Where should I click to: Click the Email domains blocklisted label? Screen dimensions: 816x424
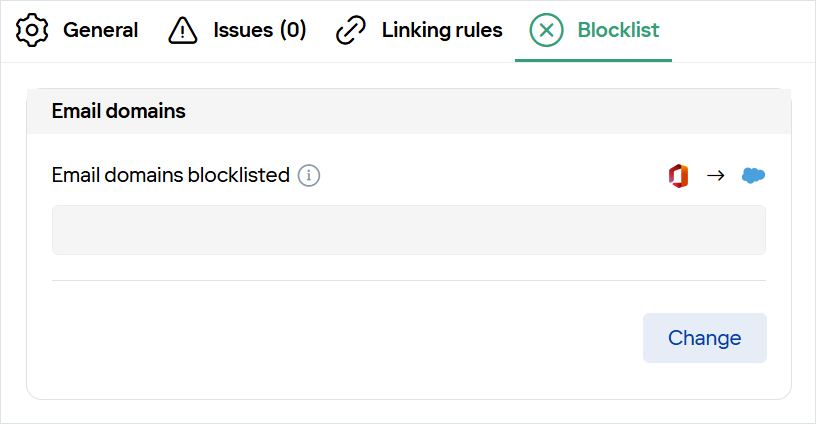pos(171,175)
